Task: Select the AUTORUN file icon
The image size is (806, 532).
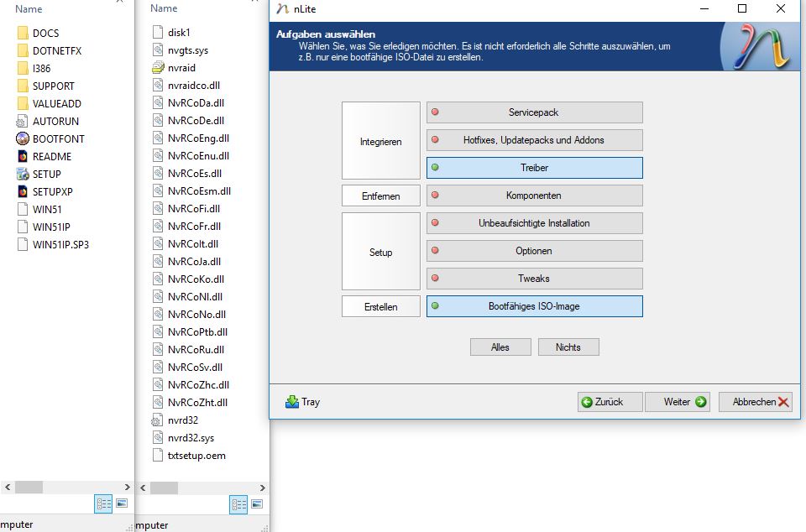Action: click(22, 121)
